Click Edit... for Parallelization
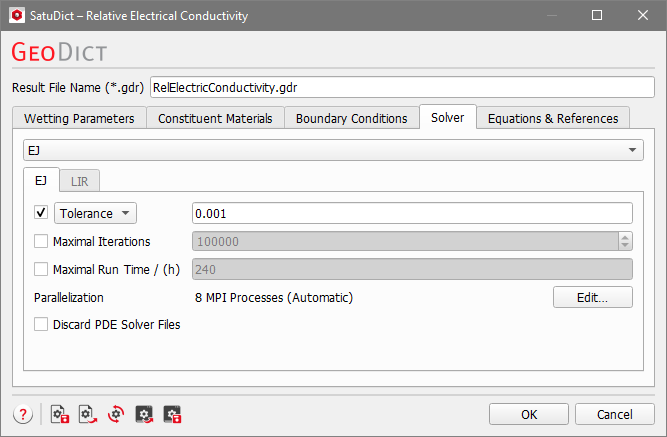Image resolution: width=667 pixels, height=437 pixels. coord(593,297)
